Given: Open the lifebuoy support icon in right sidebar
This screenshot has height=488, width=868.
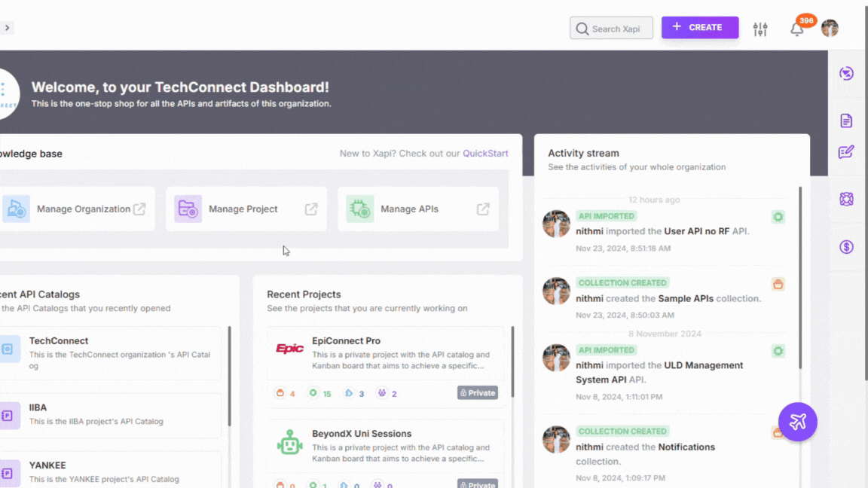Looking at the screenshot, I should click(846, 199).
